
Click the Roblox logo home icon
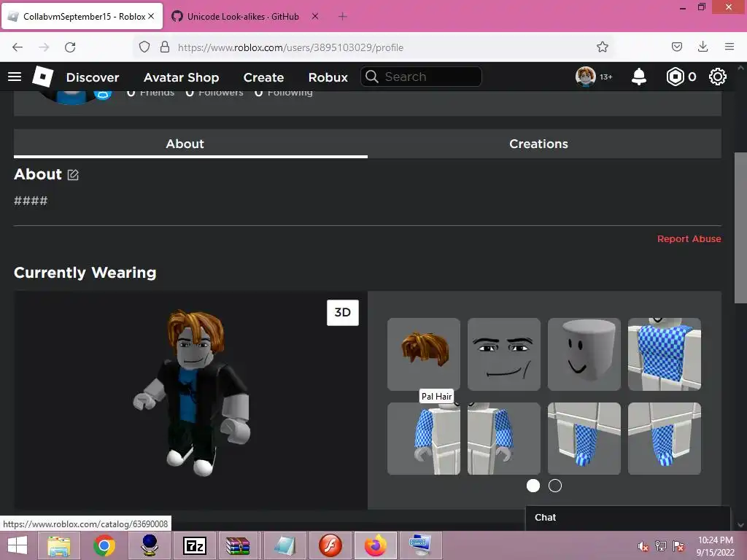pyautogui.click(x=43, y=76)
